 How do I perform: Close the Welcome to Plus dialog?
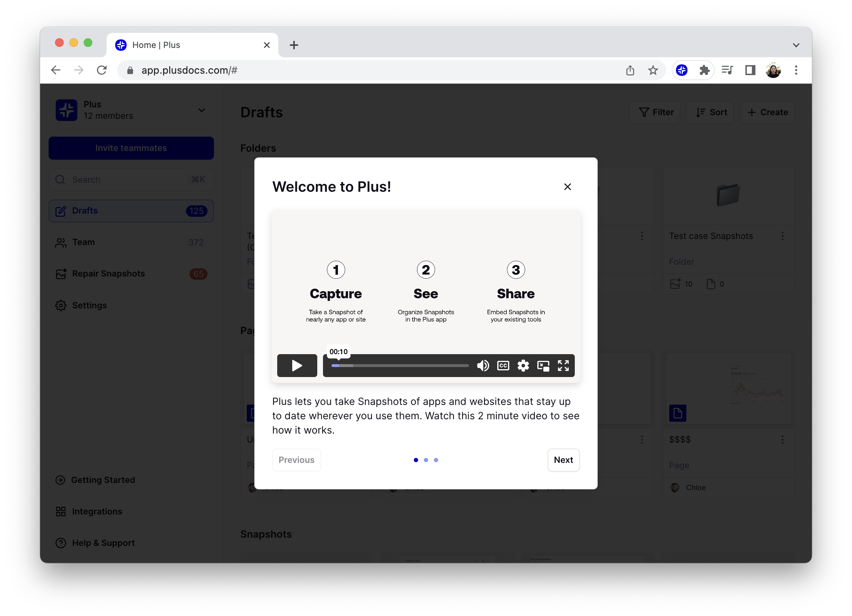[567, 187]
